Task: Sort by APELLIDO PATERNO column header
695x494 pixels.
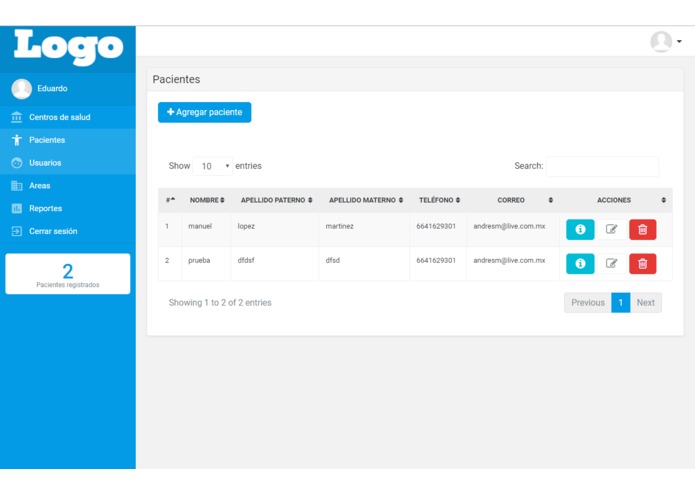Action: point(276,200)
